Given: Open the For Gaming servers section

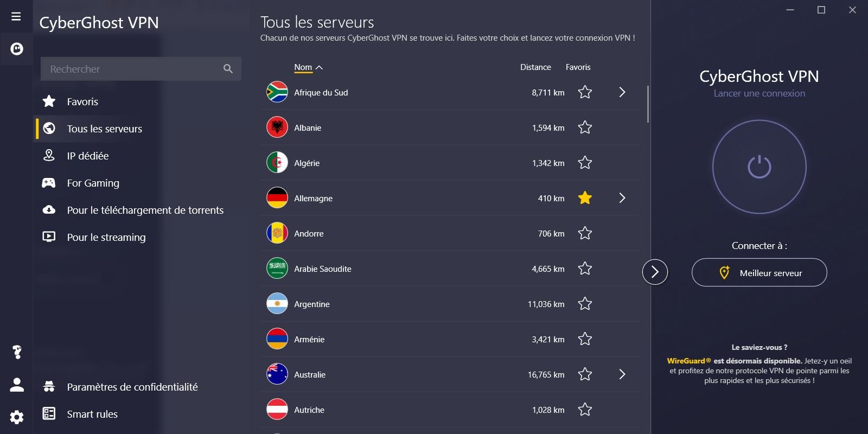Looking at the screenshot, I should [93, 183].
